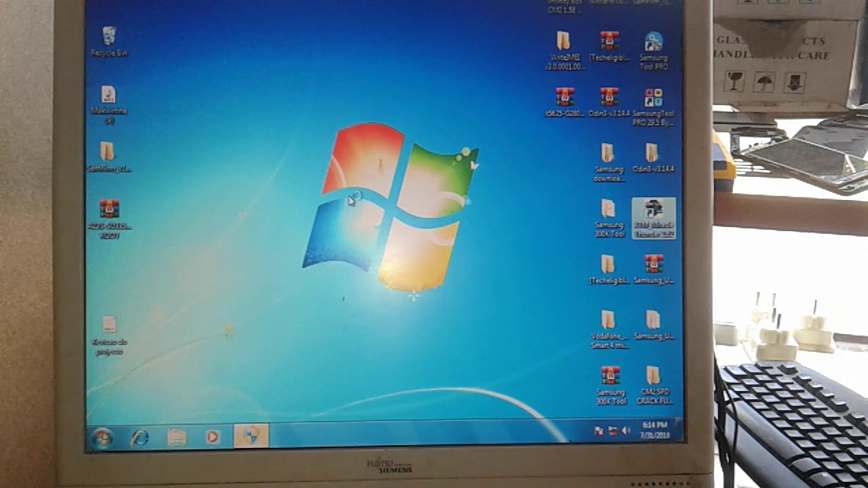
Task: Open Windows Explorer from the taskbar
Action: pyautogui.click(x=176, y=437)
